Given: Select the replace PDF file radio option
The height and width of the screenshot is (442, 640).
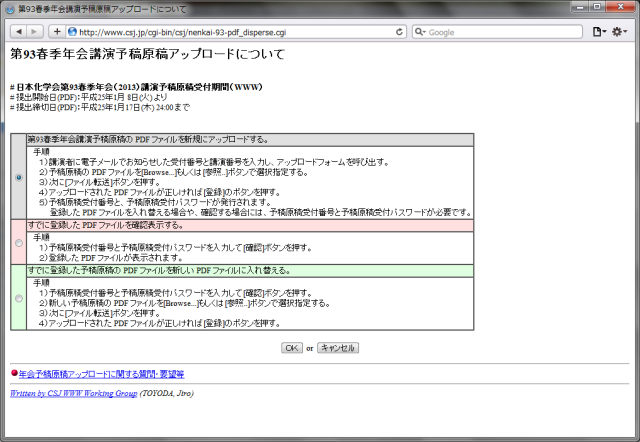Looking at the screenshot, I should click(x=19, y=298).
